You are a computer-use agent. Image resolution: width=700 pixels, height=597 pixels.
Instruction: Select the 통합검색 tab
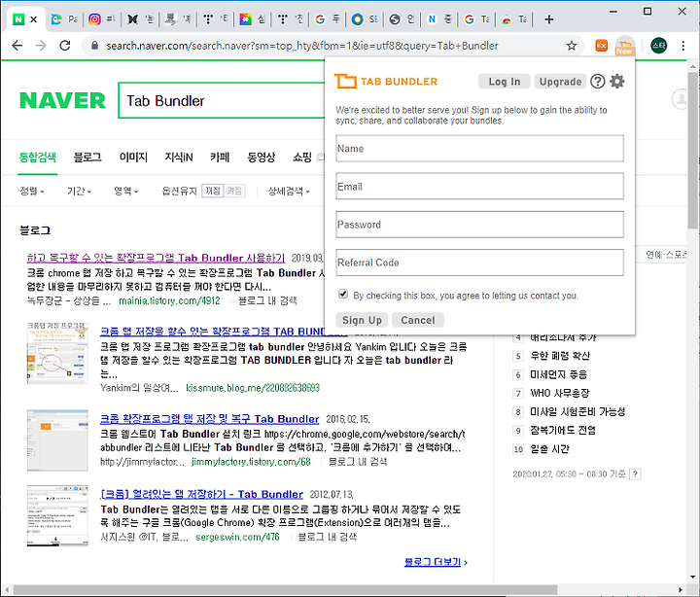(38, 158)
